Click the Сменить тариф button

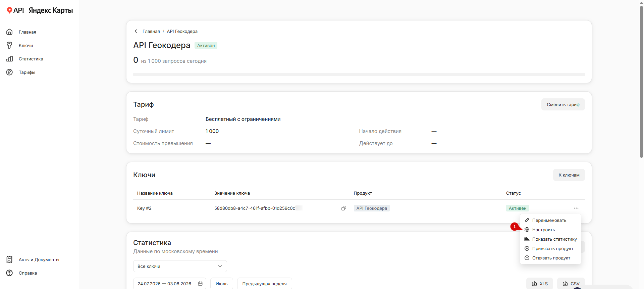coord(563,104)
